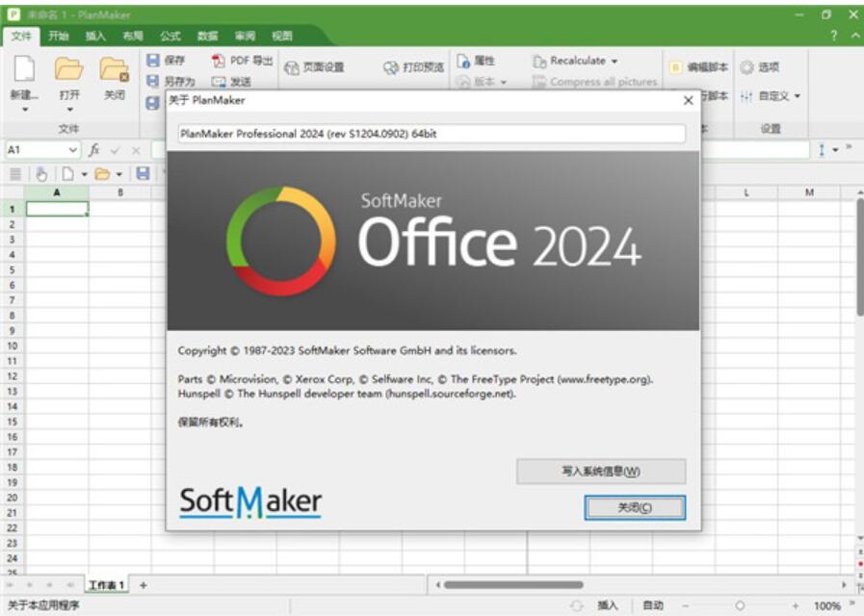Open Page Setup (页面设置)
The height and width of the screenshot is (616, 864).
tap(314, 67)
